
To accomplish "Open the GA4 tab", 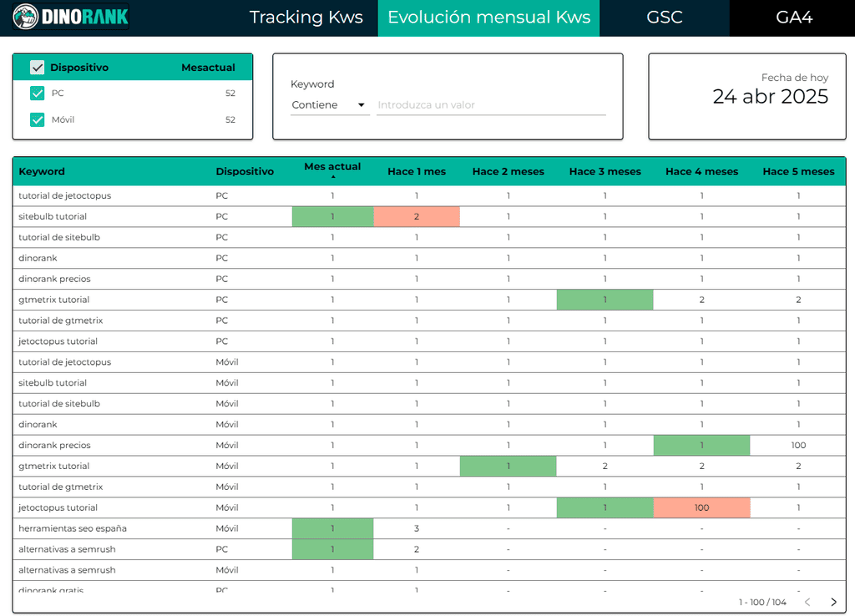I will tap(794, 17).
